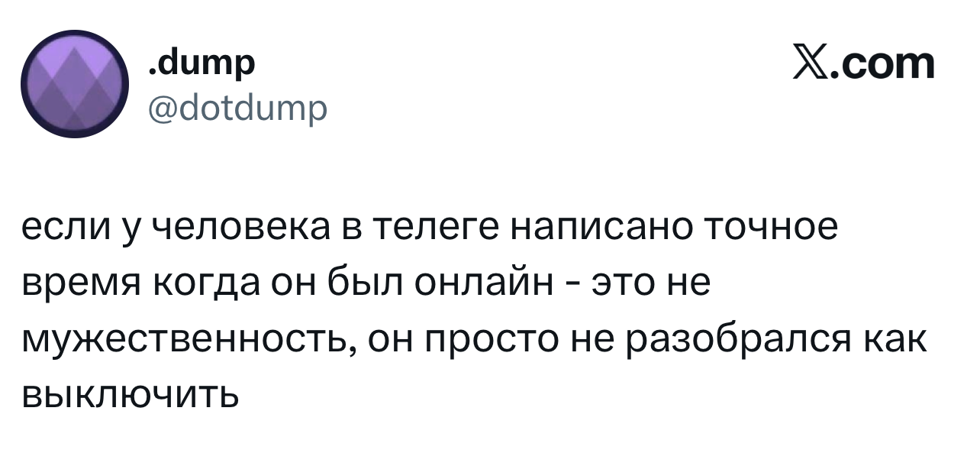Click the X logo in the corner
This screenshot has width=980, height=453.
click(811, 63)
